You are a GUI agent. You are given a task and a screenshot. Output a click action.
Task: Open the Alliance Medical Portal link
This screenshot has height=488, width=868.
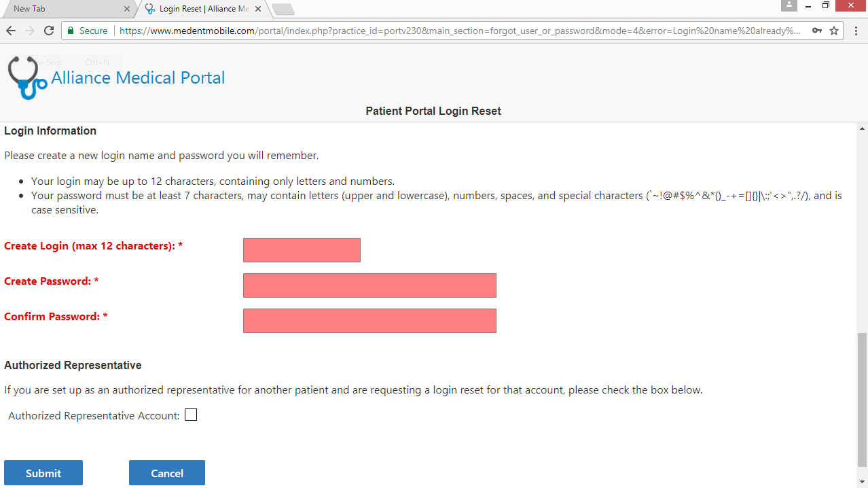point(138,77)
